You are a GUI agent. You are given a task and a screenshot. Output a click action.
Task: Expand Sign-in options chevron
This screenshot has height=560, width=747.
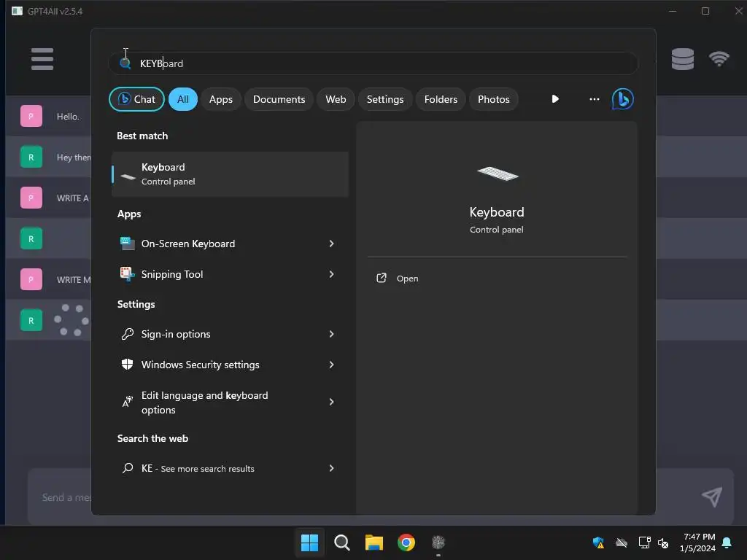332,334
